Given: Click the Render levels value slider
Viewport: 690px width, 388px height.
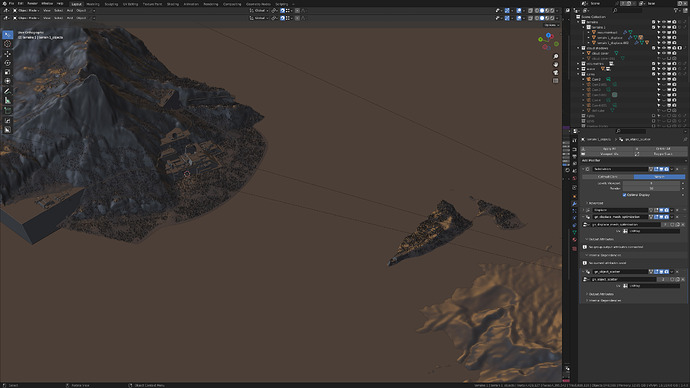Looking at the screenshot, I should (x=651, y=188).
